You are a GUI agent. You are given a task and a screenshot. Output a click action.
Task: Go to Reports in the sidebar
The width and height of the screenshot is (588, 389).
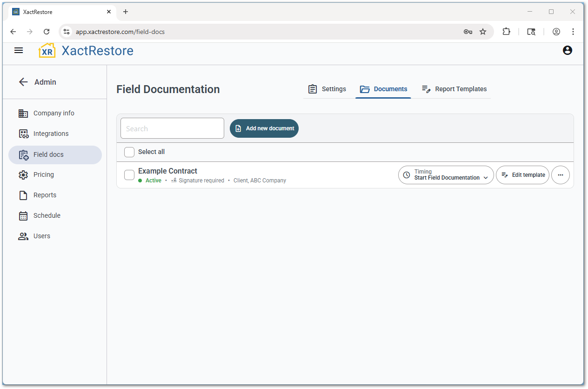click(44, 195)
